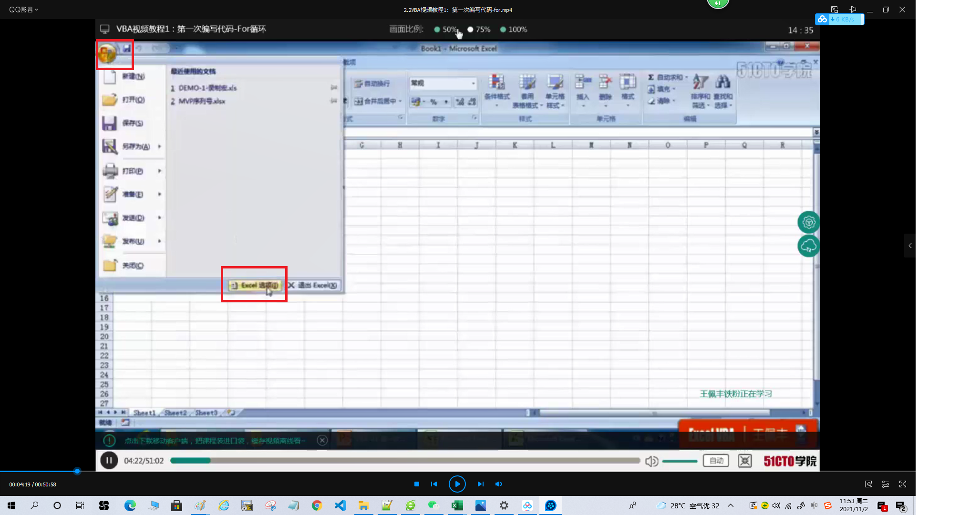Click the 自动 quality button

pyautogui.click(x=716, y=461)
